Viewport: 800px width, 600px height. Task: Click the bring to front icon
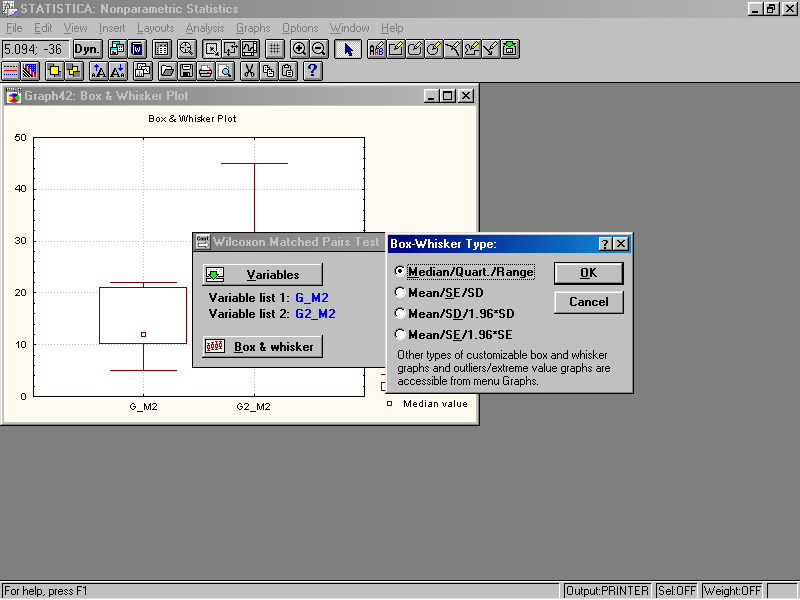coord(54,71)
